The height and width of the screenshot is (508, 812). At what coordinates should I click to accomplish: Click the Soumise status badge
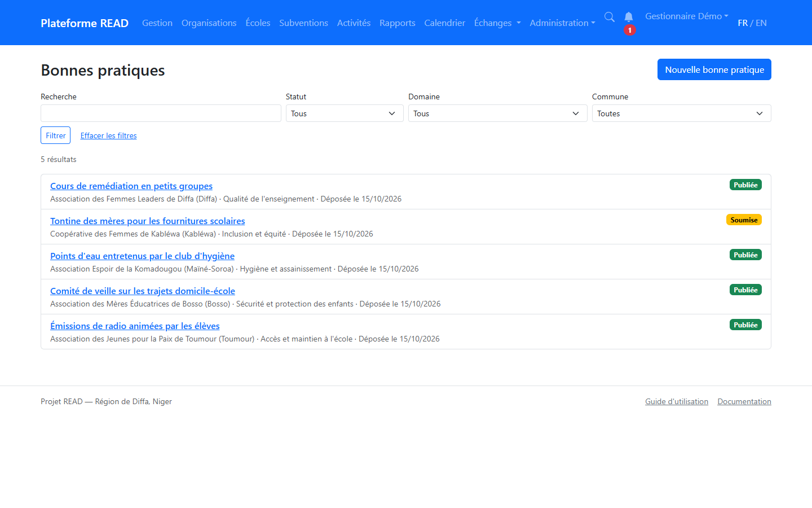point(744,220)
